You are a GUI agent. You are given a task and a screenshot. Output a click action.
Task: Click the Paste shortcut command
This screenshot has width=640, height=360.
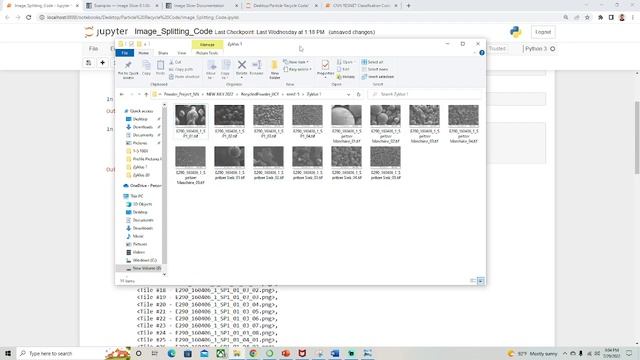184,77
